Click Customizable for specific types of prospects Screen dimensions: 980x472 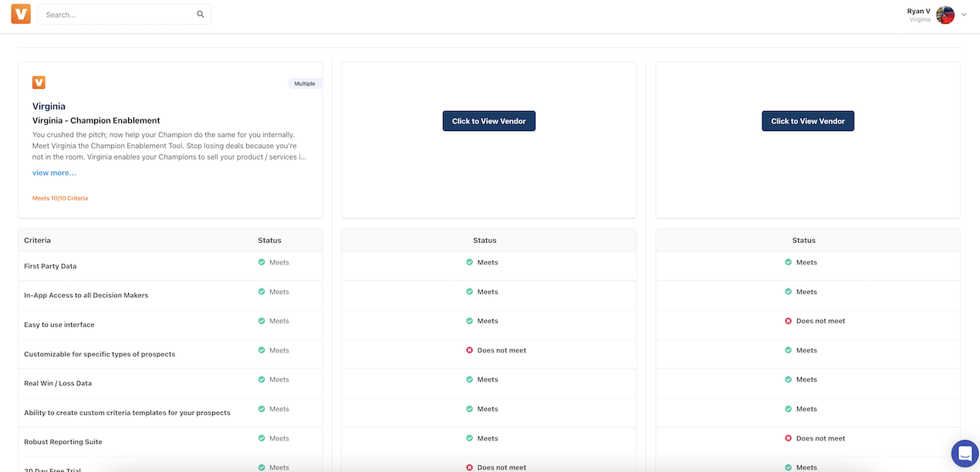[100, 354]
